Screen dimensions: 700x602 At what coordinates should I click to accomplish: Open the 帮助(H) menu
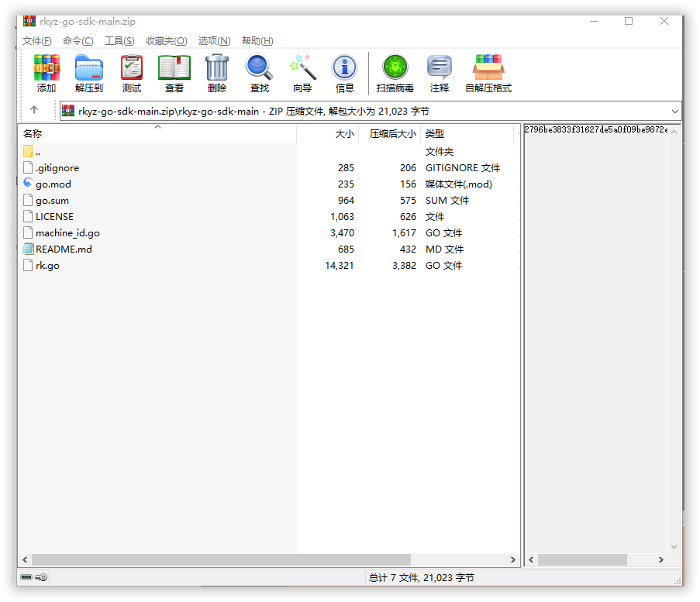(x=257, y=41)
